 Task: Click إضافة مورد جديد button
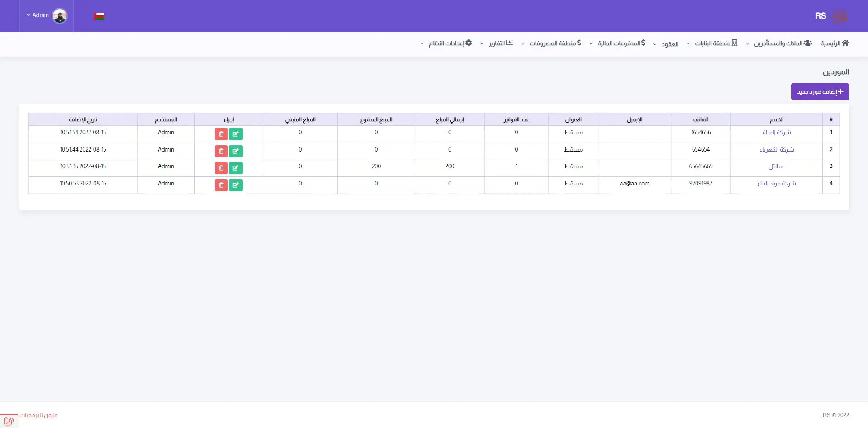coord(820,92)
